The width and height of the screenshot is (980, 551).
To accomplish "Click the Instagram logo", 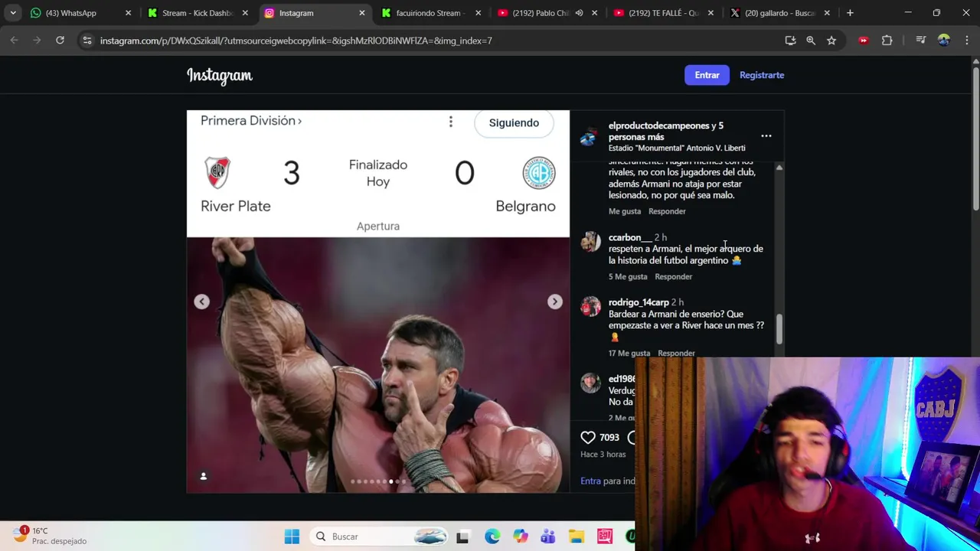I will click(220, 75).
